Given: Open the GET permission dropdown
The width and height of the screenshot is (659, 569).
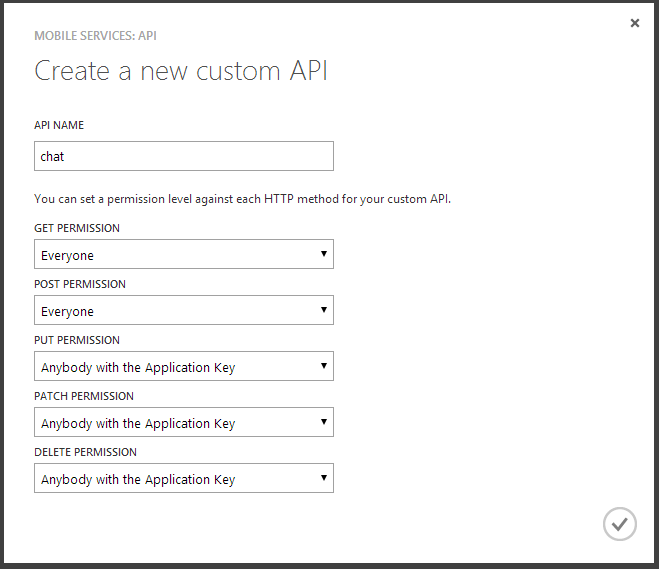Looking at the screenshot, I should pos(183,255).
